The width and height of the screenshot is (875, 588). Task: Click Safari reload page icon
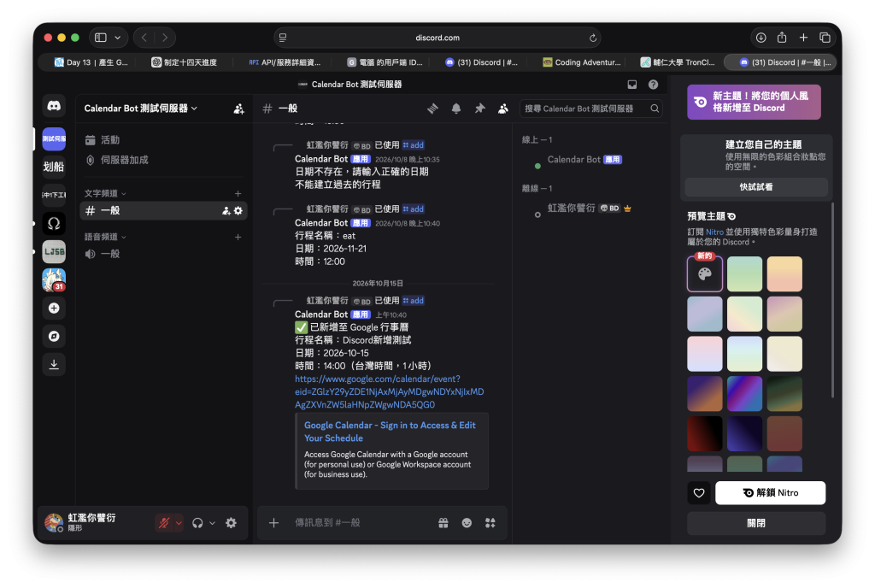[593, 38]
